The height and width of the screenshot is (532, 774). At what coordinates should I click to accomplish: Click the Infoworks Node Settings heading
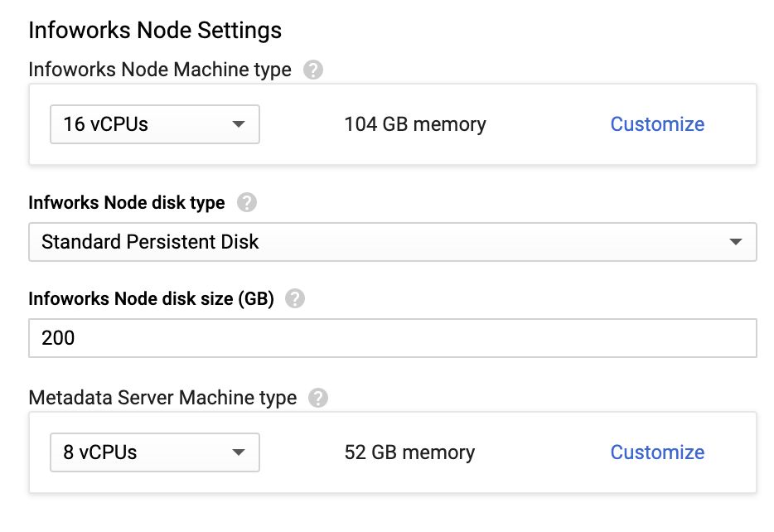(x=155, y=30)
